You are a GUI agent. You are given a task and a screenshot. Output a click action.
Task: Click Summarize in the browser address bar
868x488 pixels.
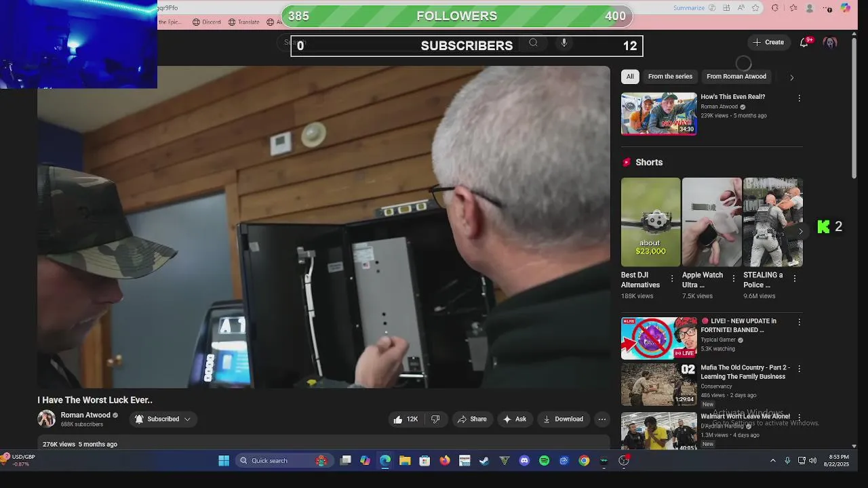(689, 8)
